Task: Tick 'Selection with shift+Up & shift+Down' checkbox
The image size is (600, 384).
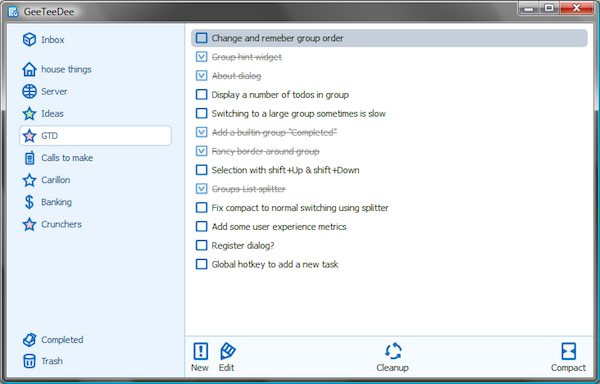Action: click(201, 169)
